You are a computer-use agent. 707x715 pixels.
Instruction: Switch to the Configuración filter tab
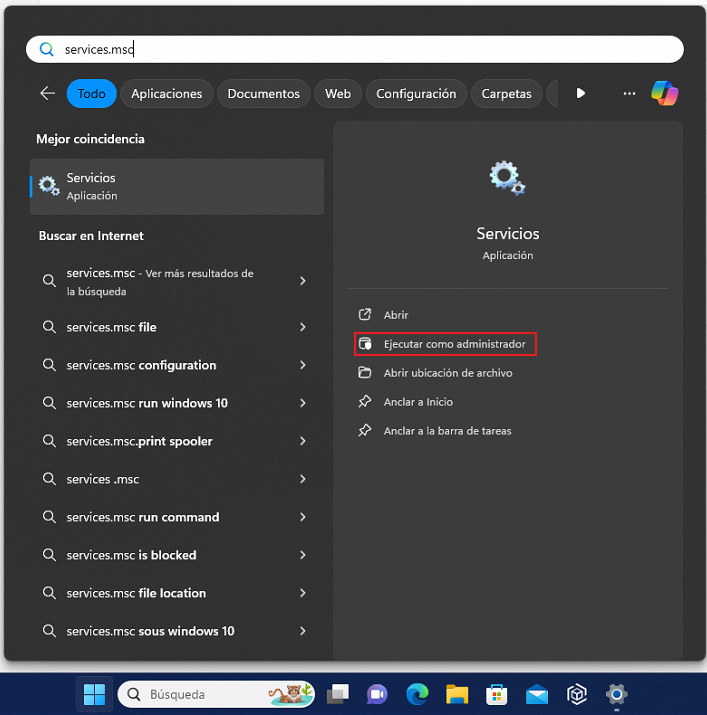pyautogui.click(x=416, y=93)
